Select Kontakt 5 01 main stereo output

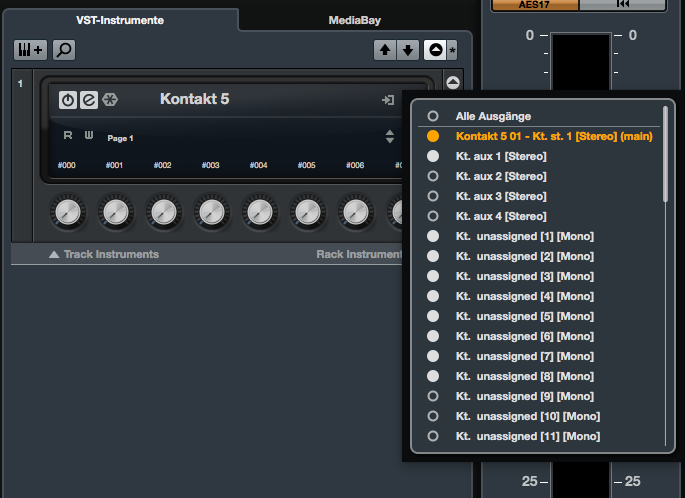[x=540, y=136]
